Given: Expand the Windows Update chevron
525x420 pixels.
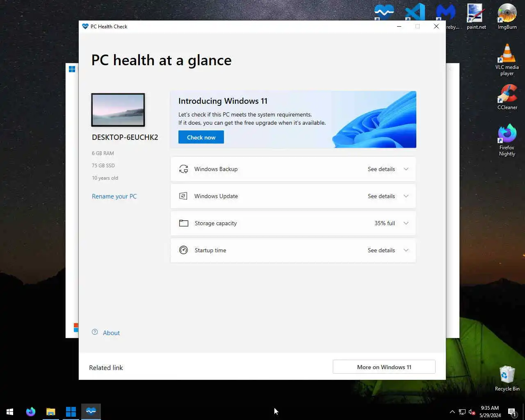Looking at the screenshot, I should click(406, 196).
